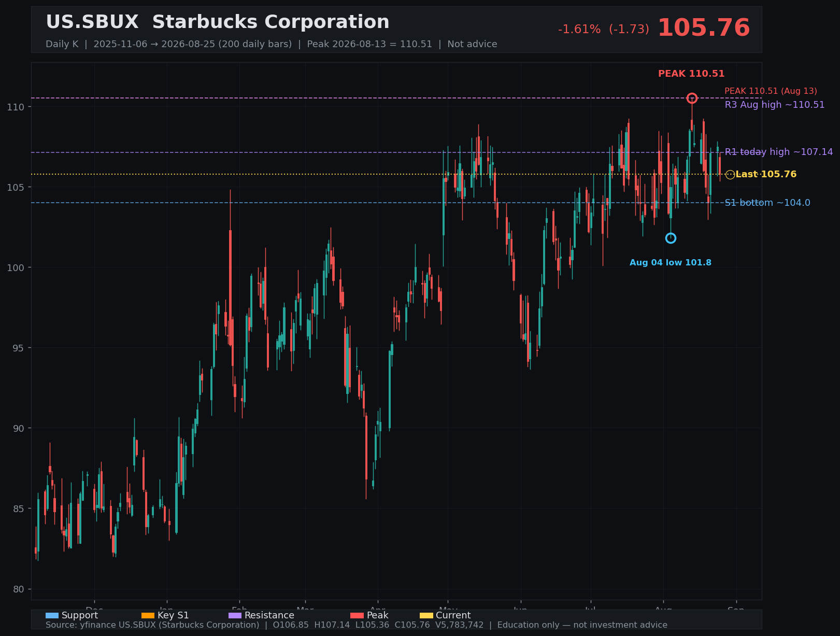Click the 'S1 bottom ~104.0' label
This screenshot has height=636, width=840.
point(767,203)
